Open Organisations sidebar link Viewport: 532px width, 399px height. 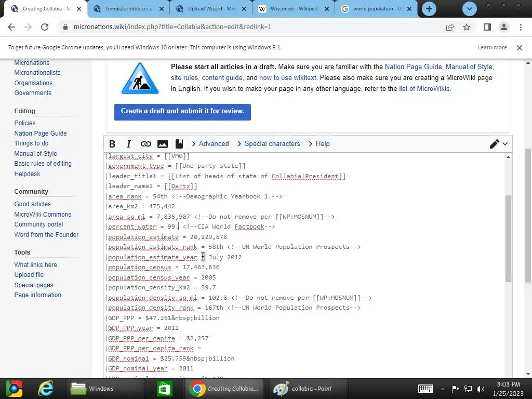pyautogui.click(x=33, y=83)
